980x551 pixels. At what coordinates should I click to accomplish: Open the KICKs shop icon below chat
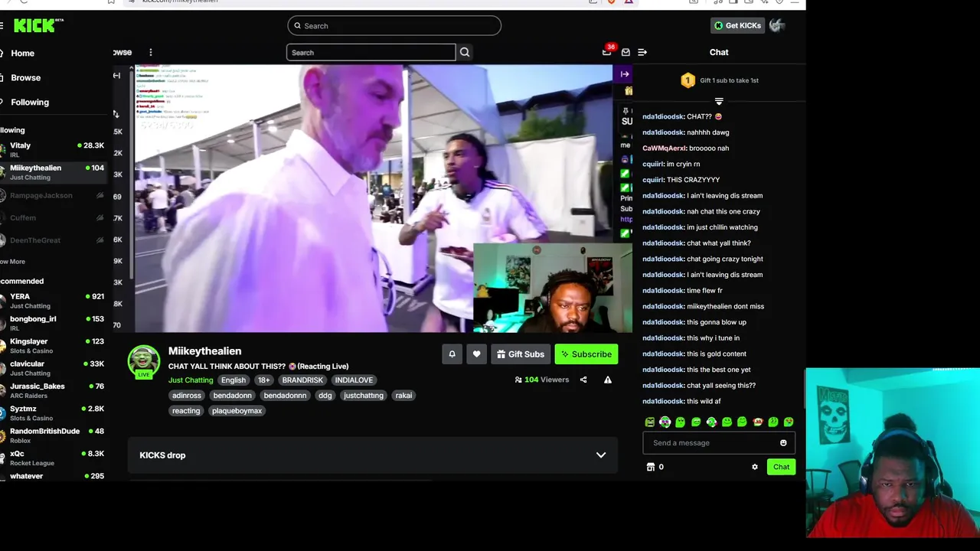[x=651, y=467]
